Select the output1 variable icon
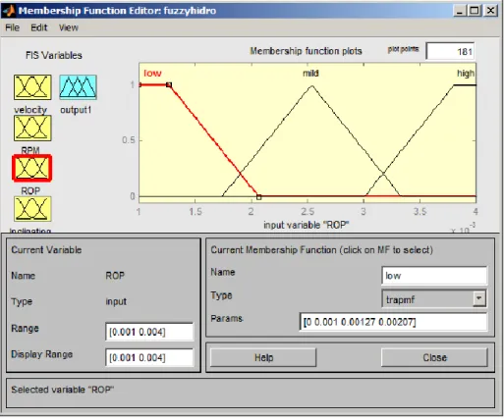The height and width of the screenshot is (420, 504). pos(78,87)
